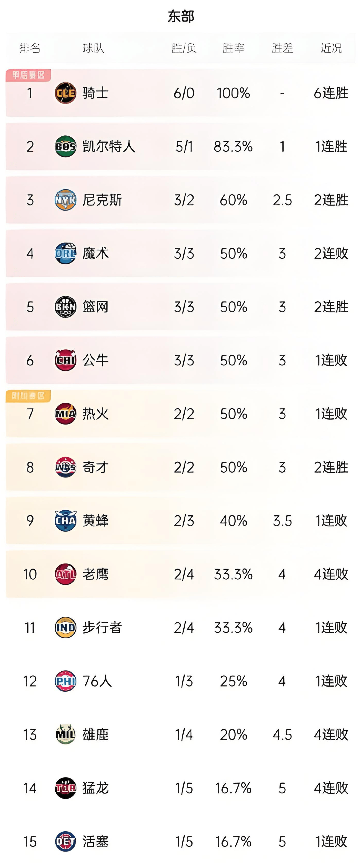Click the Hornets CHA team logo
This screenshot has width=361, height=868.
coord(65,521)
